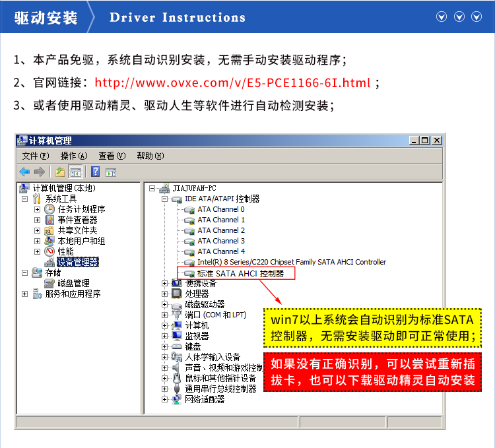This screenshot has height=448, width=495.
Task: Select the 任务计划程序 clock icon
Action: click(x=49, y=209)
